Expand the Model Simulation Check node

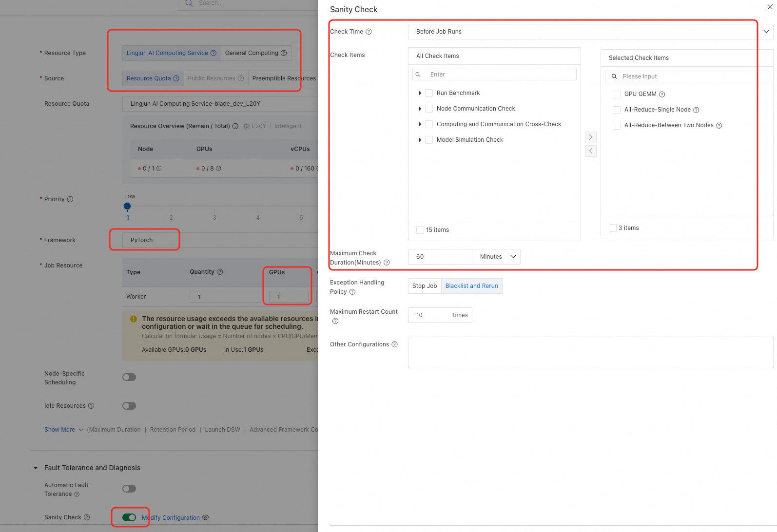(x=420, y=140)
